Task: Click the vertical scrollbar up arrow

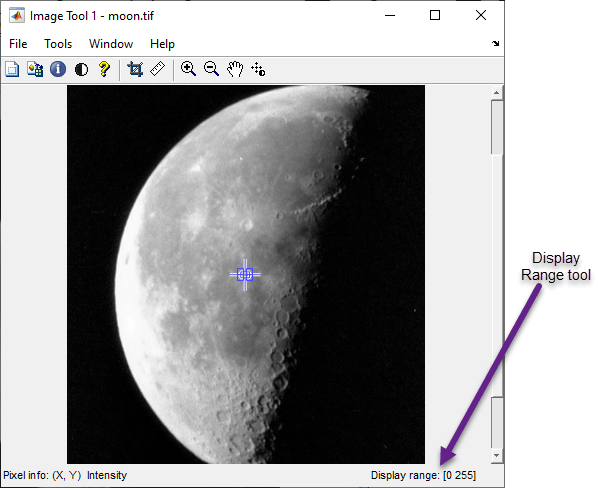Action: pos(497,92)
